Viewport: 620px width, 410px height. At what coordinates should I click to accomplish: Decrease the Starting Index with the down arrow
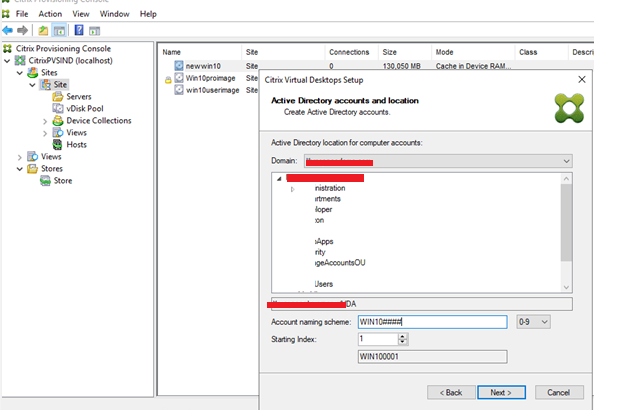pyautogui.click(x=403, y=342)
